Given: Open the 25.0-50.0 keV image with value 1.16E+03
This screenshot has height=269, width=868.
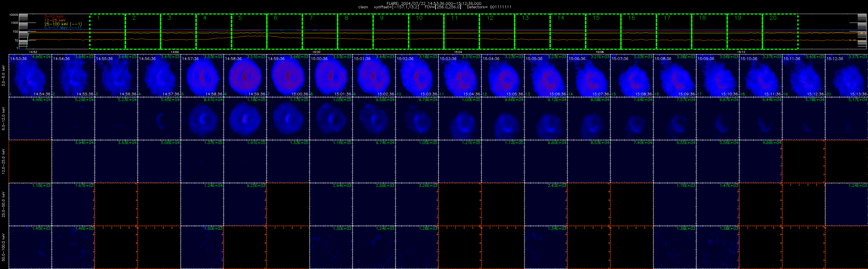Looking at the screenshot, I should click(30, 204).
